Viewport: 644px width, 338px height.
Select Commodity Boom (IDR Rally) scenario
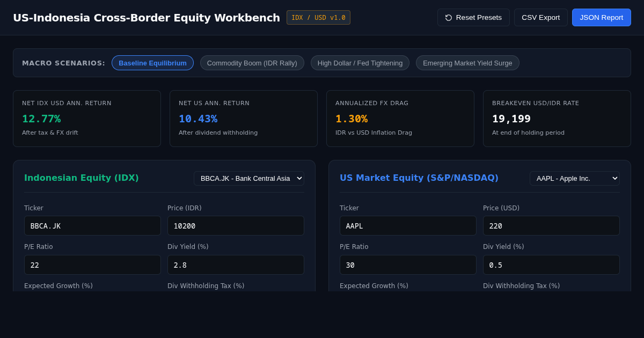tap(252, 63)
